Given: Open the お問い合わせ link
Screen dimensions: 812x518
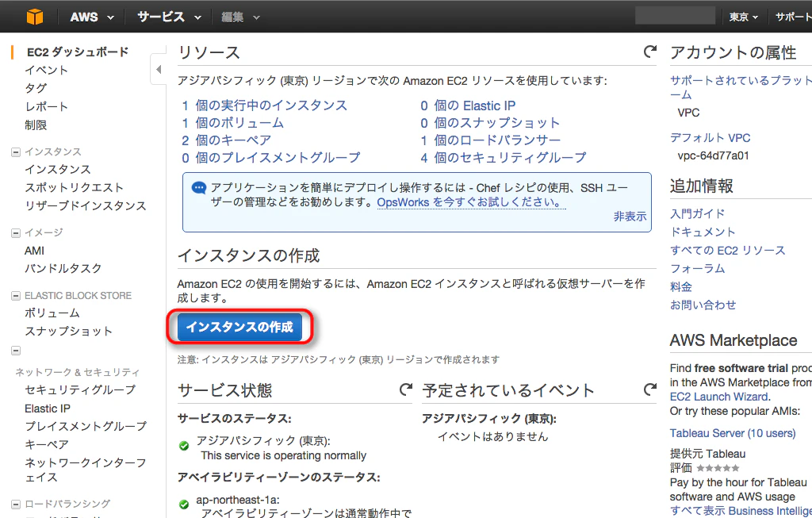Looking at the screenshot, I should click(x=703, y=305).
